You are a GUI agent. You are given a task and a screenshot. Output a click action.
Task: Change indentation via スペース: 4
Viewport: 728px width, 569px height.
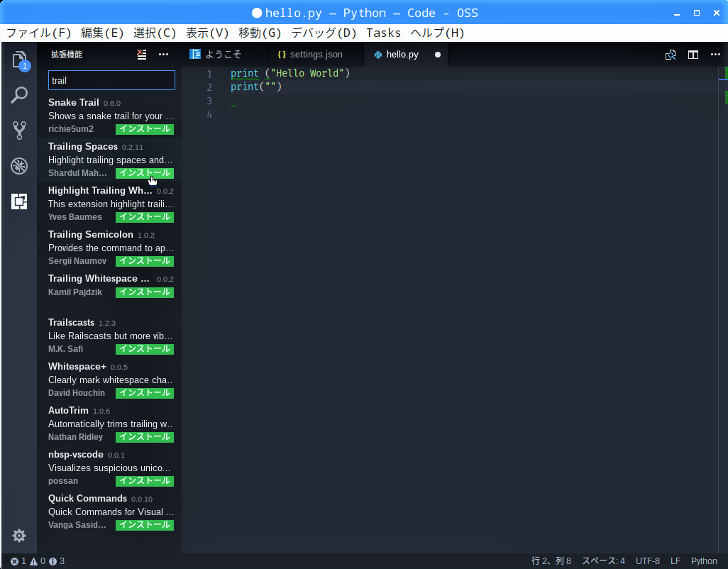pyautogui.click(x=604, y=561)
